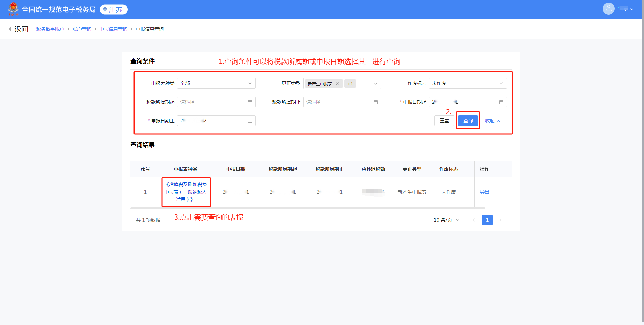
Task: Open calendar icon in 申报日期止 field
Action: click(x=250, y=121)
